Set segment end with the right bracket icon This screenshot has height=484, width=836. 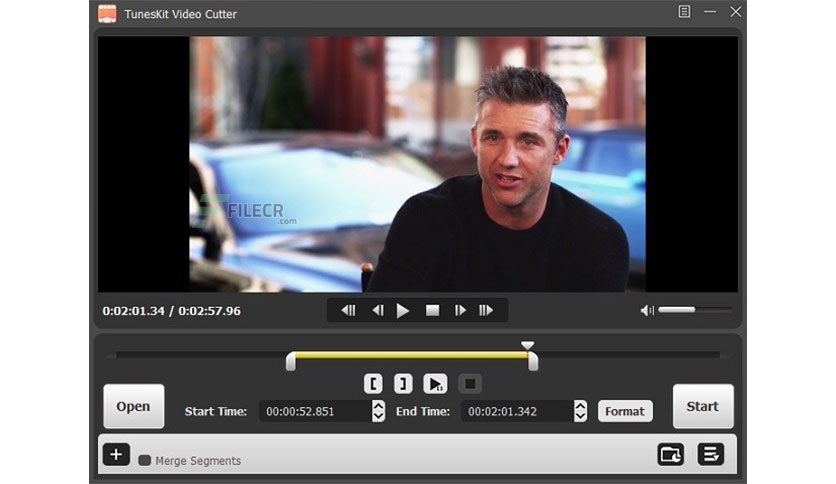click(x=403, y=384)
